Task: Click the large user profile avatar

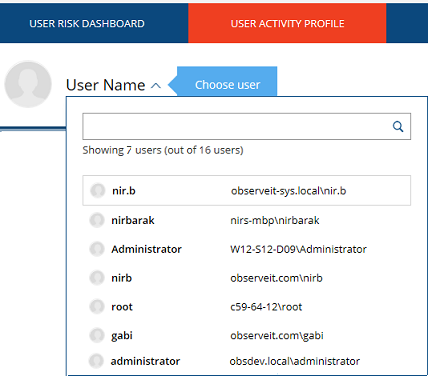Action: click(x=28, y=84)
